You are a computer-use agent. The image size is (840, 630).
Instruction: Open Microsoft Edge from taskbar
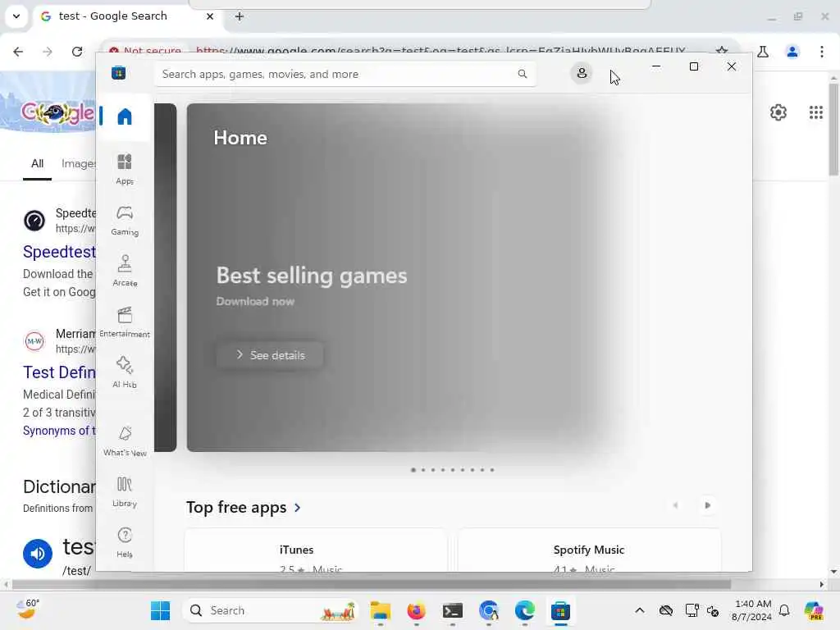[524, 610]
